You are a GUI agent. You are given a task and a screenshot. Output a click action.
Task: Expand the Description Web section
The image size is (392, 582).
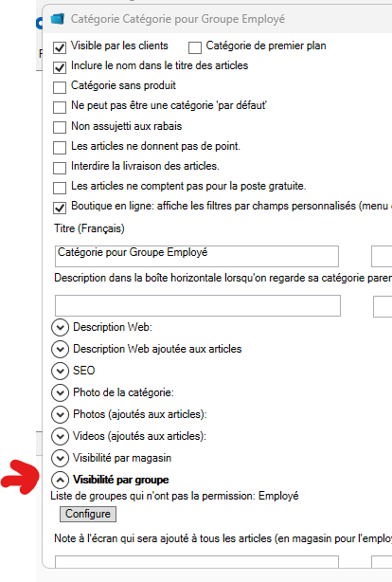[60, 328]
